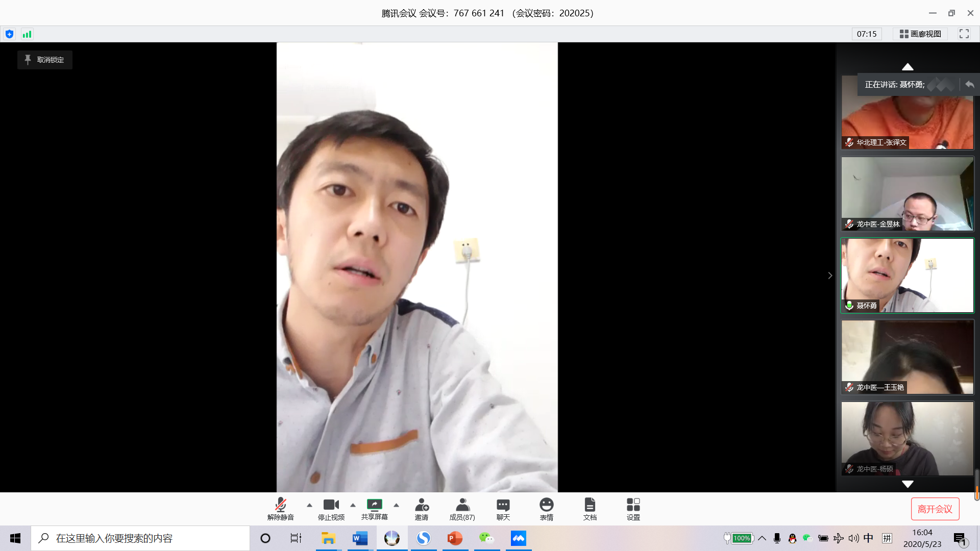Select 龙中医-金昱林 participant thumbnail
The image size is (980, 551).
coord(907,194)
